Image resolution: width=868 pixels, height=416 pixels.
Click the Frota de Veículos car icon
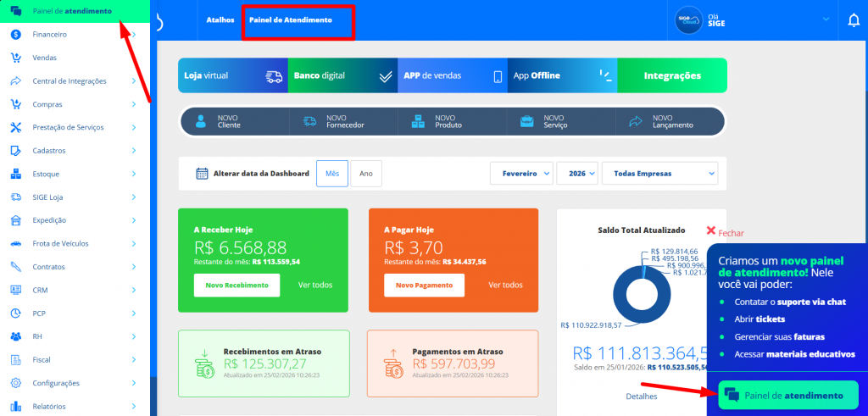pyautogui.click(x=15, y=243)
